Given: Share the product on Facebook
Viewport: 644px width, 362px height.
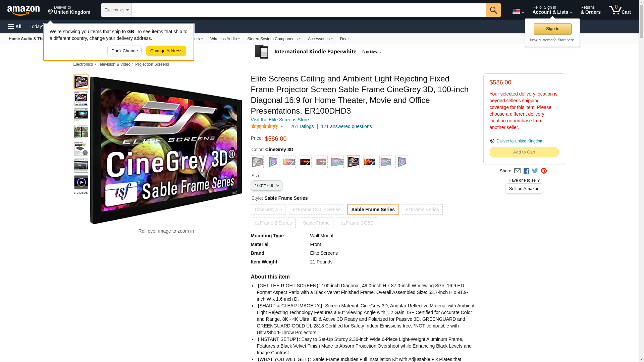Looking at the screenshot, I should click(x=526, y=171).
